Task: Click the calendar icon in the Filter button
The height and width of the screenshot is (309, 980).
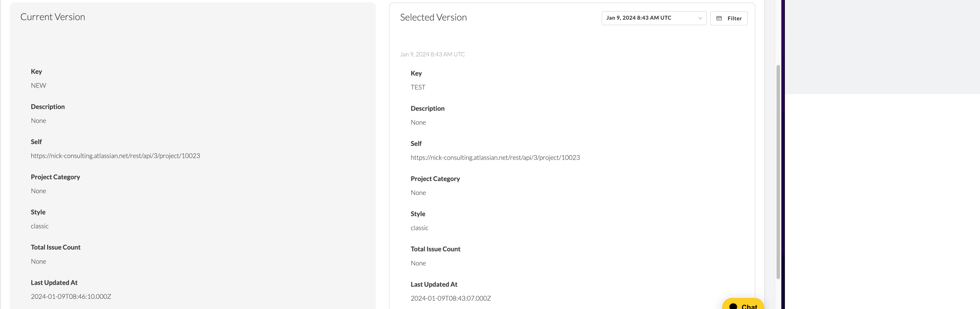Action: (720, 18)
